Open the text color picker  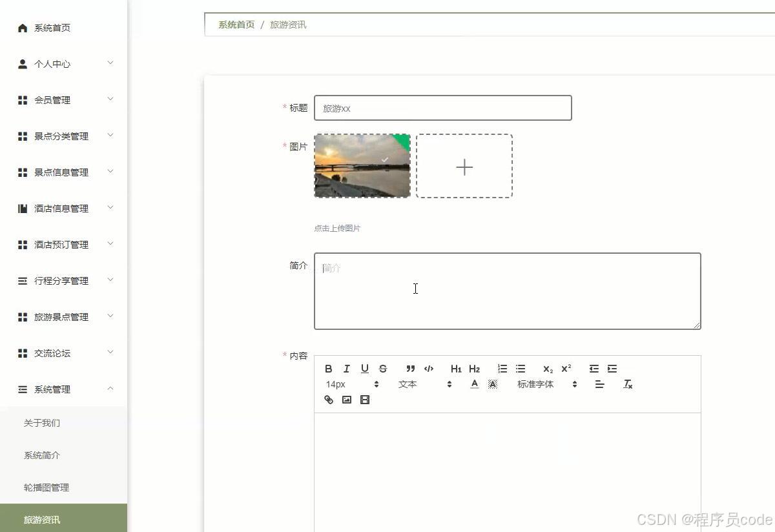coord(474,384)
